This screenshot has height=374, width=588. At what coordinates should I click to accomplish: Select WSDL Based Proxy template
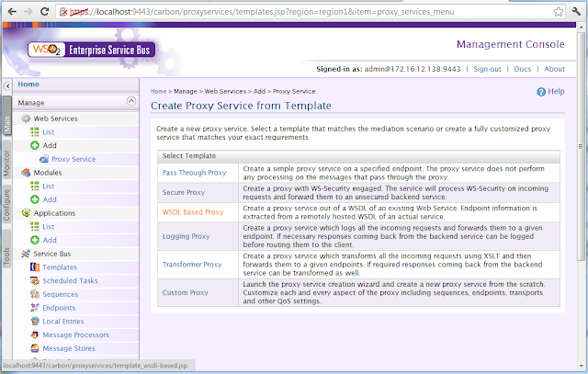click(193, 212)
